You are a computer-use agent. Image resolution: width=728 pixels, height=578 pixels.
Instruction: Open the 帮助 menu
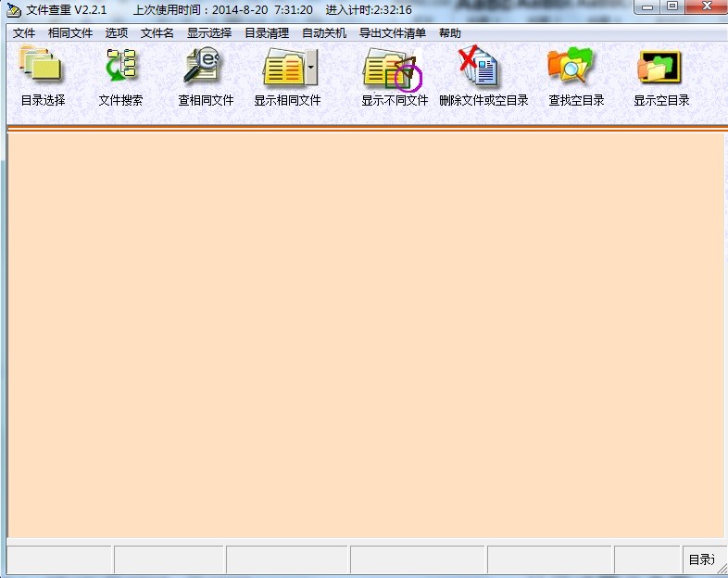click(450, 33)
